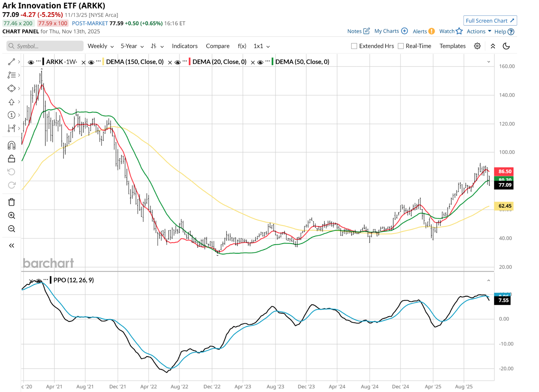539x392 pixels.
Task: Collapse the PPO pane chevron
Action: [488, 280]
